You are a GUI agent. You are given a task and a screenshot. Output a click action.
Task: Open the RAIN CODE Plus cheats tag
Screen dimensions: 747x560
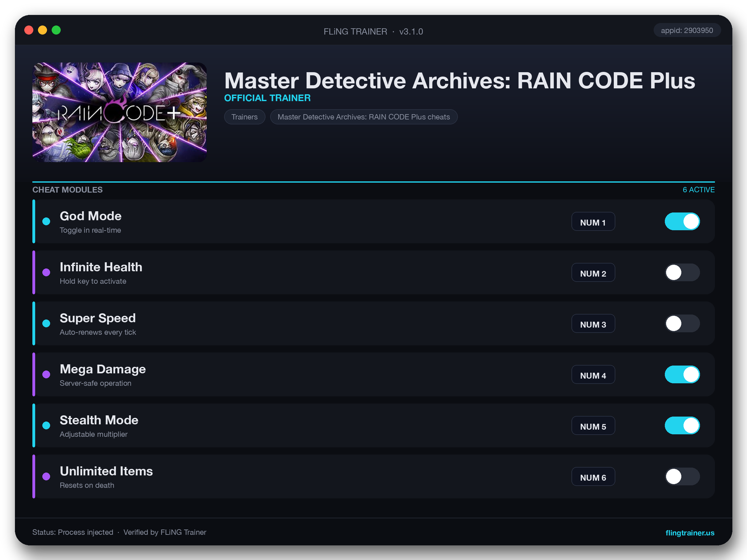click(364, 117)
